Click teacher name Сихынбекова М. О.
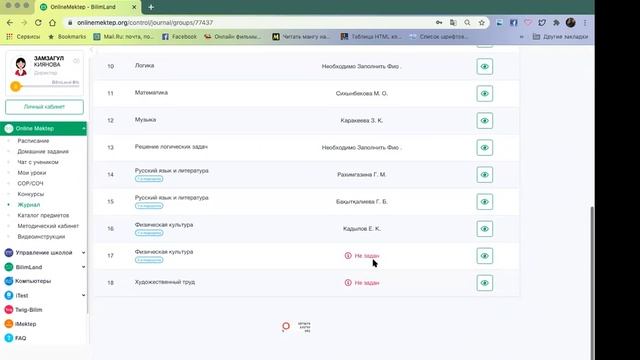 coord(362,93)
